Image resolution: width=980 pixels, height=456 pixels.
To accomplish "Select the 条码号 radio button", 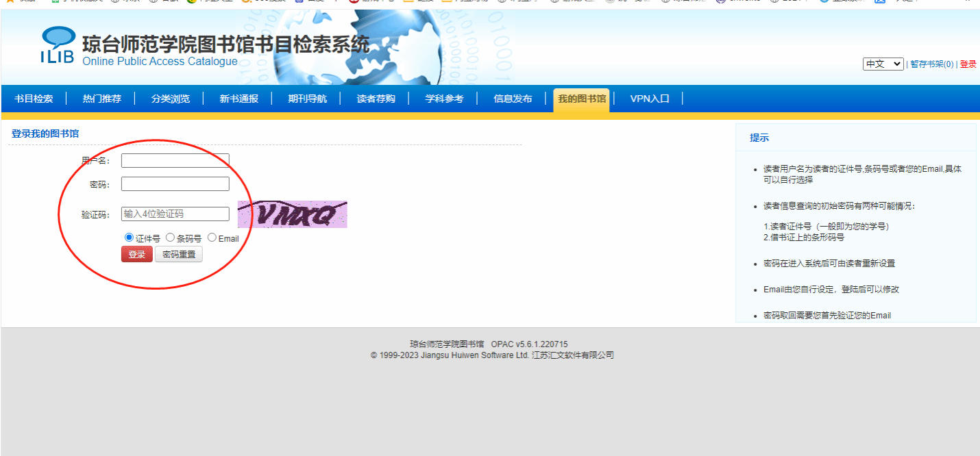I will point(170,238).
